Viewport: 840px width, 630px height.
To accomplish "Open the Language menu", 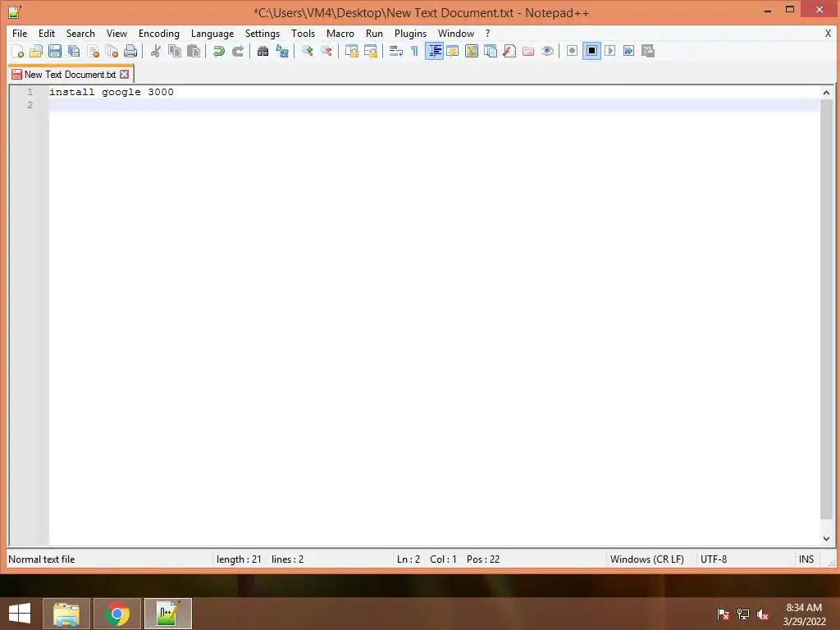I will (212, 33).
